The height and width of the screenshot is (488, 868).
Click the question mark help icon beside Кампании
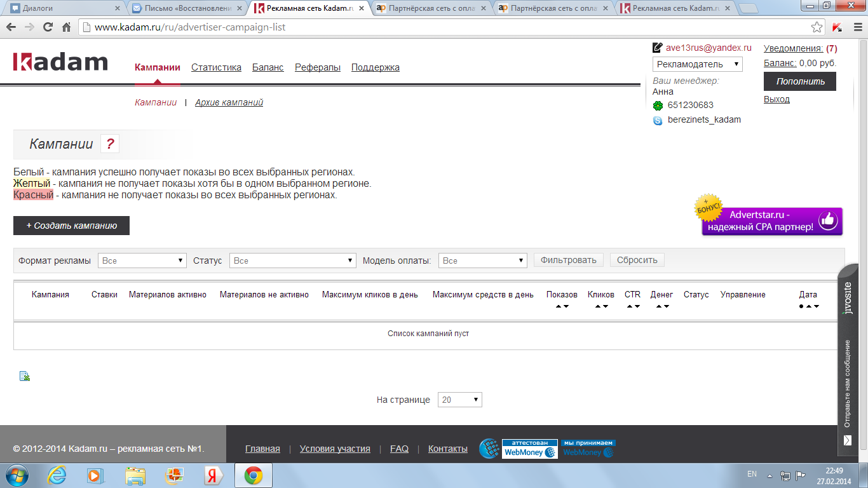pyautogui.click(x=109, y=144)
